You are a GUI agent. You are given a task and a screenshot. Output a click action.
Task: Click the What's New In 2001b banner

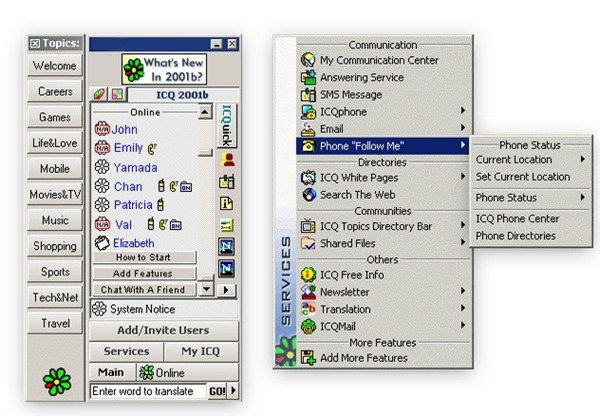click(x=164, y=69)
